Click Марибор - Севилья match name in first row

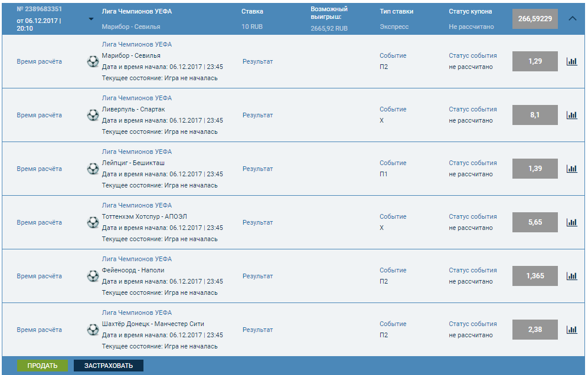(131, 55)
